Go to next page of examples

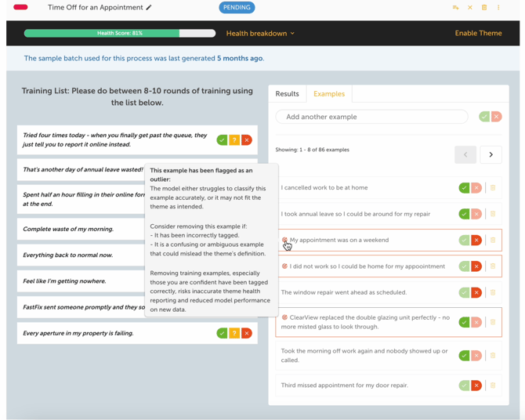[x=491, y=154]
